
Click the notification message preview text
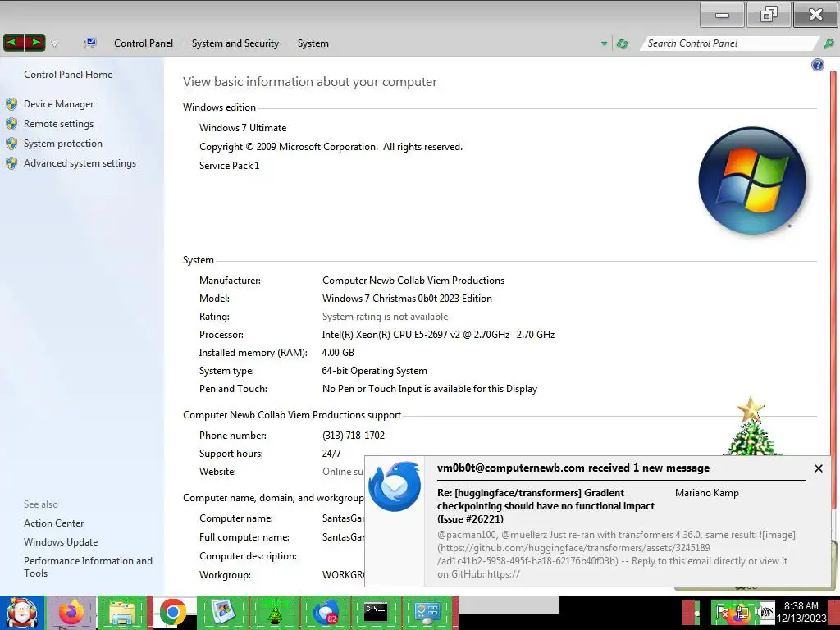coord(616,555)
